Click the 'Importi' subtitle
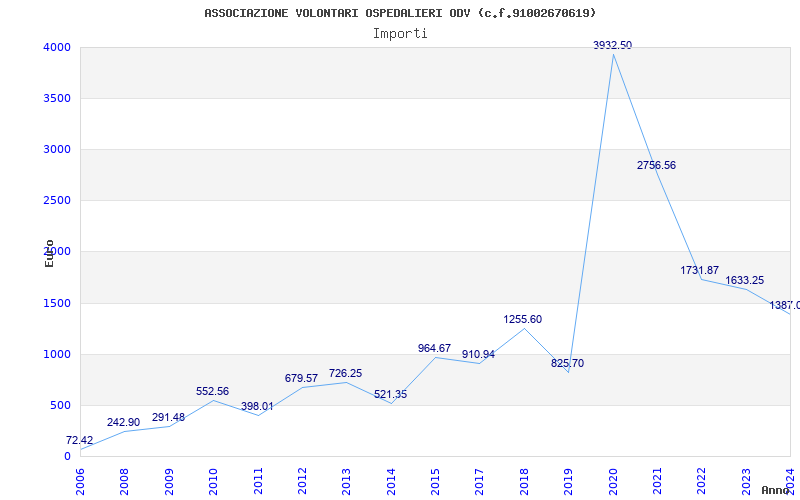Image resolution: width=800 pixels, height=500 pixels. click(400, 33)
